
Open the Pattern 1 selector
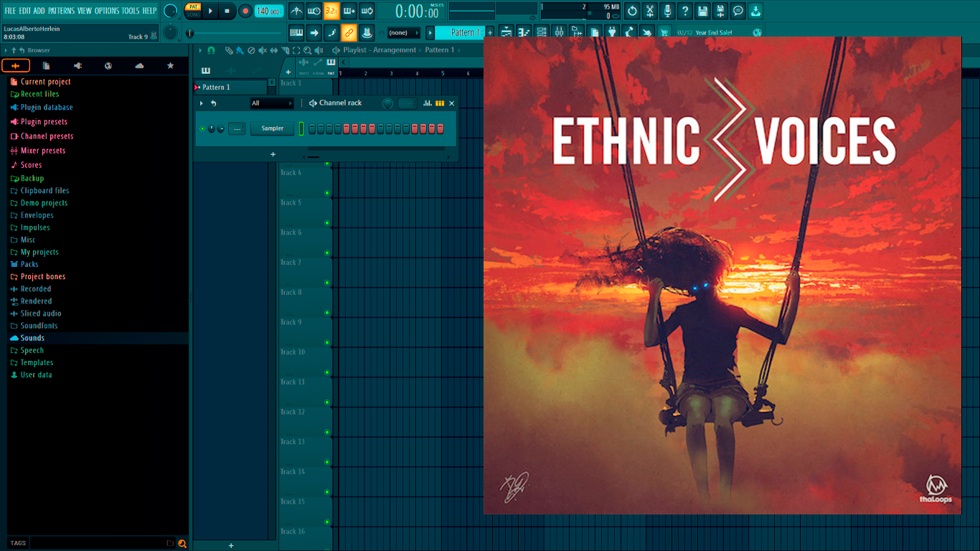pyautogui.click(x=461, y=32)
